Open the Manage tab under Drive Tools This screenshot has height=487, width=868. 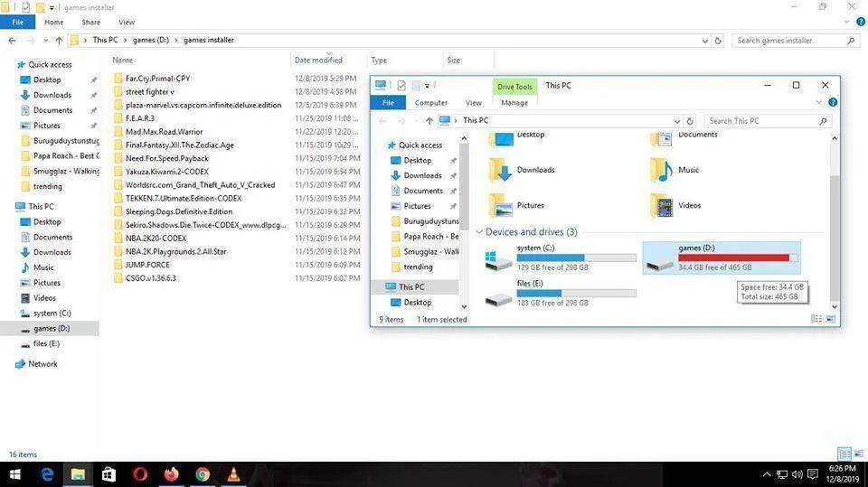(x=514, y=103)
